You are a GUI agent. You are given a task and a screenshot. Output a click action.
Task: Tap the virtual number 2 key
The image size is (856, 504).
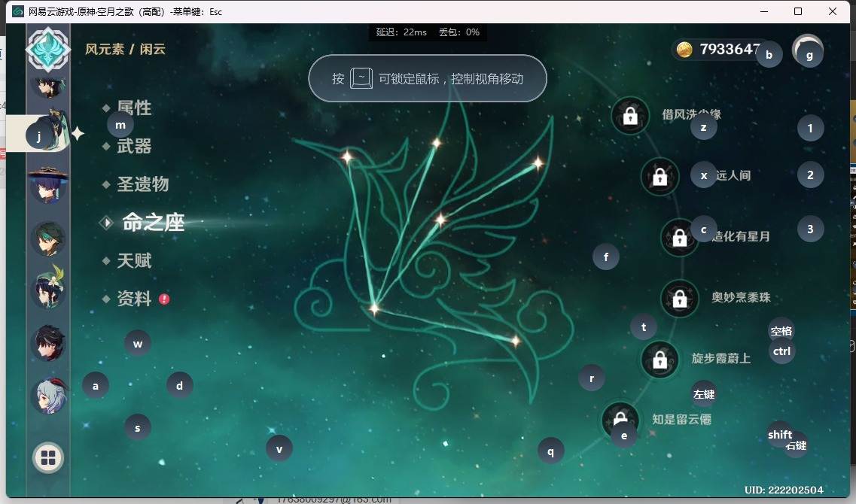coord(810,175)
